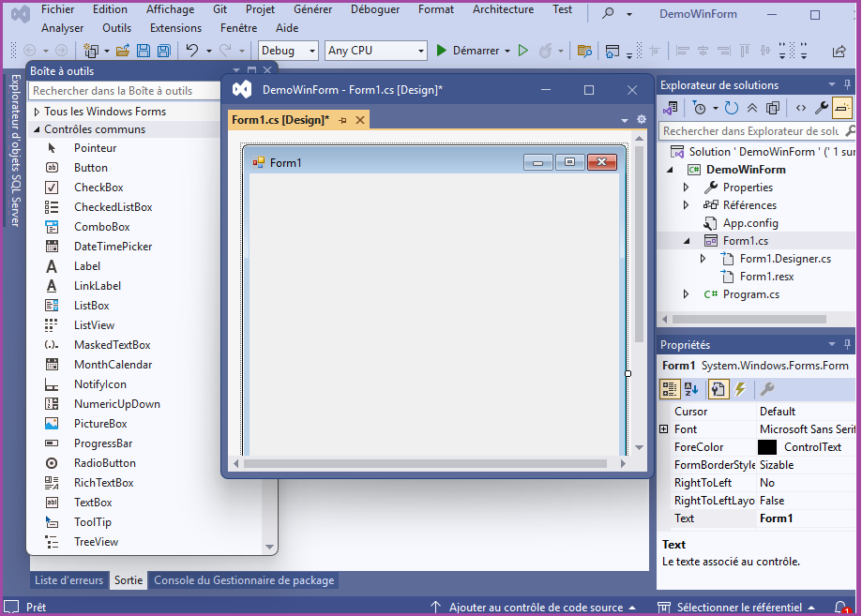Click the Undo arrow in toolbar

click(192, 51)
